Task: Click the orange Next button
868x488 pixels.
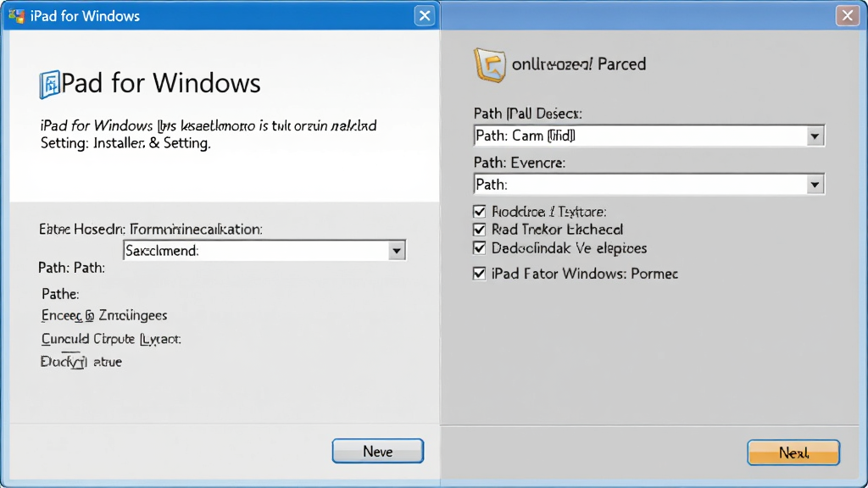Action: (793, 452)
